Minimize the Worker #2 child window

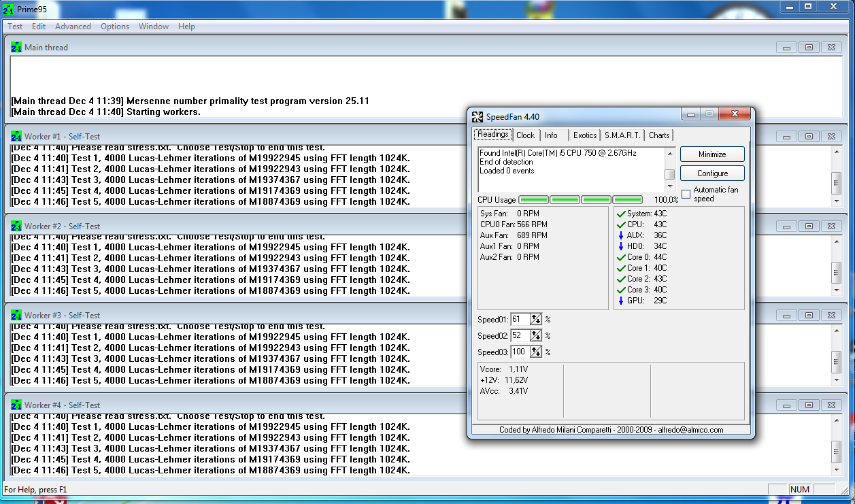click(787, 226)
